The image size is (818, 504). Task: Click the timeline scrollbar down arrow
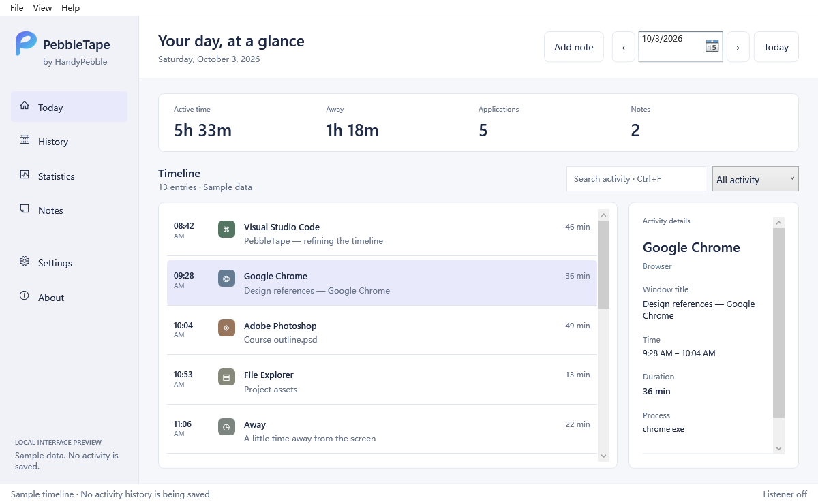coord(603,456)
